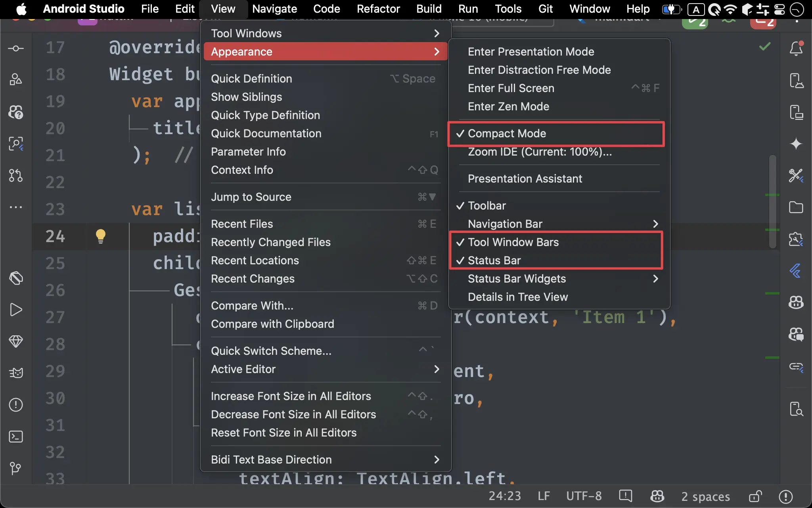Open the Notifications bell icon

click(x=796, y=48)
